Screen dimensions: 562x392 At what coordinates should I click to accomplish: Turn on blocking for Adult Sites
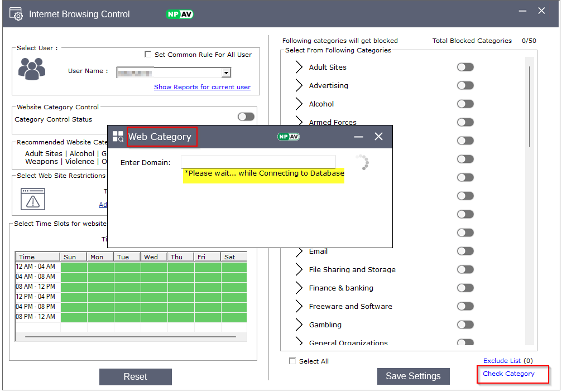tap(465, 67)
